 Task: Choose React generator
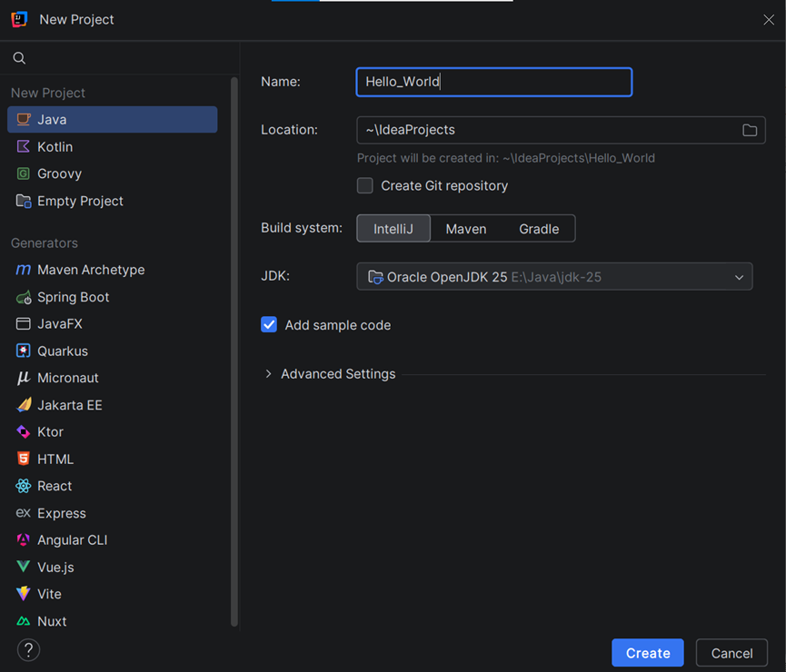(x=113, y=486)
